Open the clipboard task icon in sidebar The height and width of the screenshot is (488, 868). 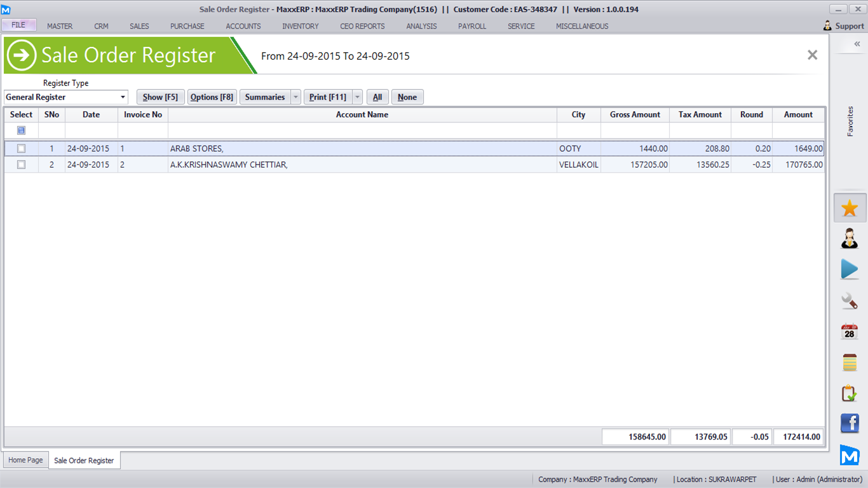pos(850,393)
